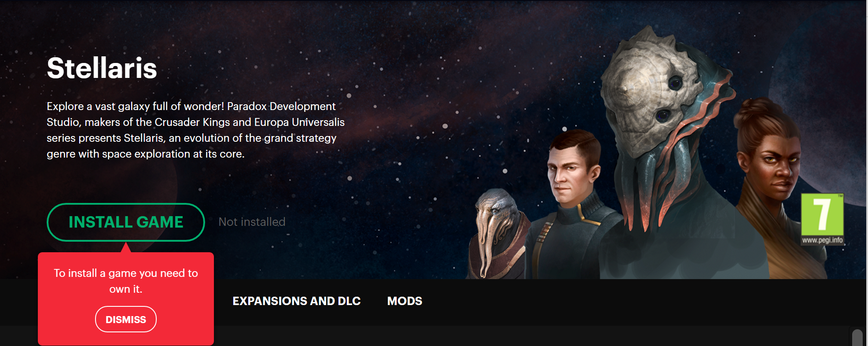Screen dimensions: 868x346
Task: Open the www.pegi.info label
Action: click(x=822, y=240)
